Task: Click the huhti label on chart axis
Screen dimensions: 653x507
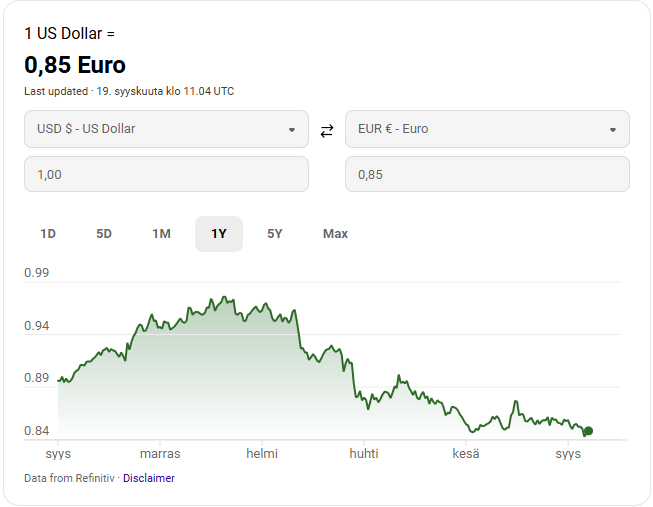Action: (x=363, y=454)
